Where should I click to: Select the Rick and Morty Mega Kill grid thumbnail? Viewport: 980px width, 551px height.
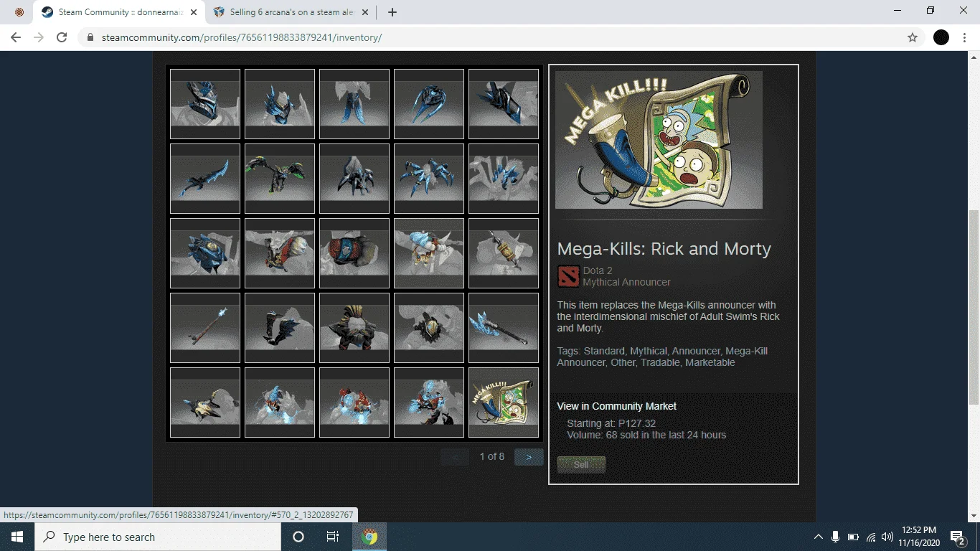504,402
